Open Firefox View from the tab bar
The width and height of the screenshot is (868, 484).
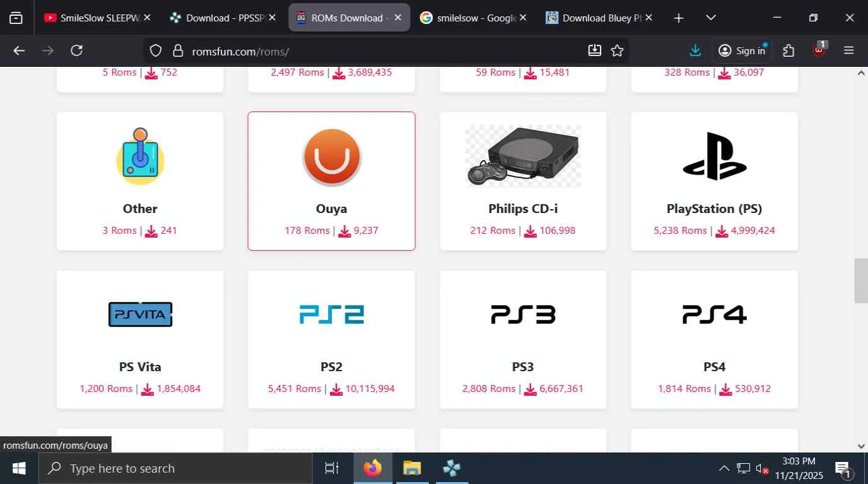16,18
